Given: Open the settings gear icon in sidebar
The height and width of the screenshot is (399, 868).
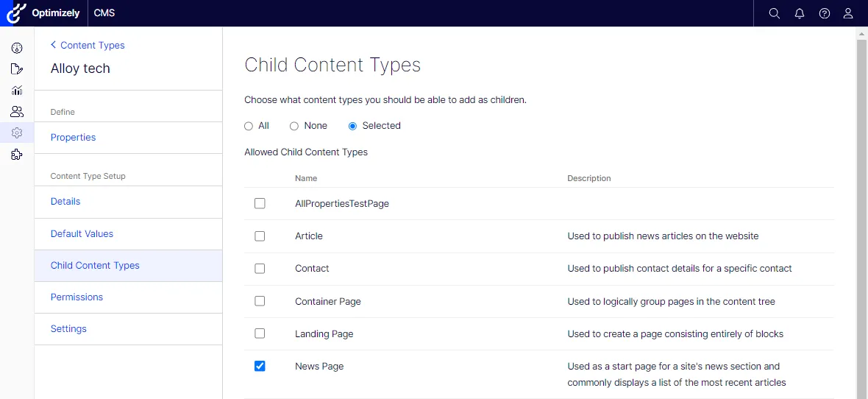Looking at the screenshot, I should [x=17, y=133].
